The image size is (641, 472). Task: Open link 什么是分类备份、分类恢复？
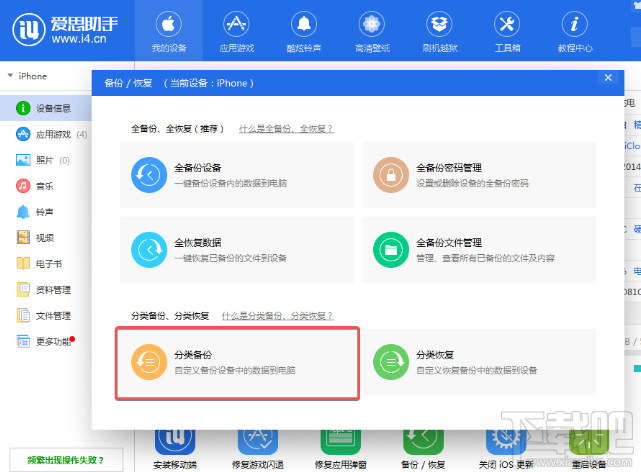[x=278, y=316]
